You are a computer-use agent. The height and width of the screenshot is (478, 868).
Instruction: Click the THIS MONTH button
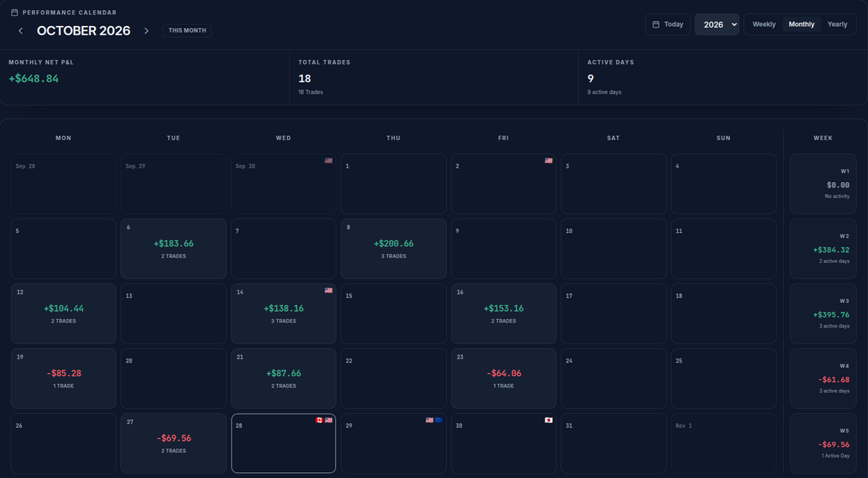pos(187,30)
